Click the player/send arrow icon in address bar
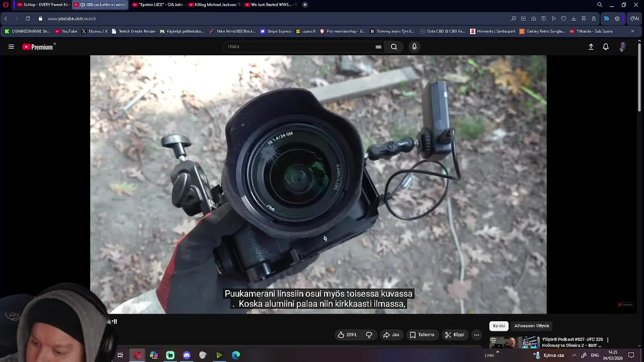This screenshot has height=362, width=644. (x=554, y=19)
